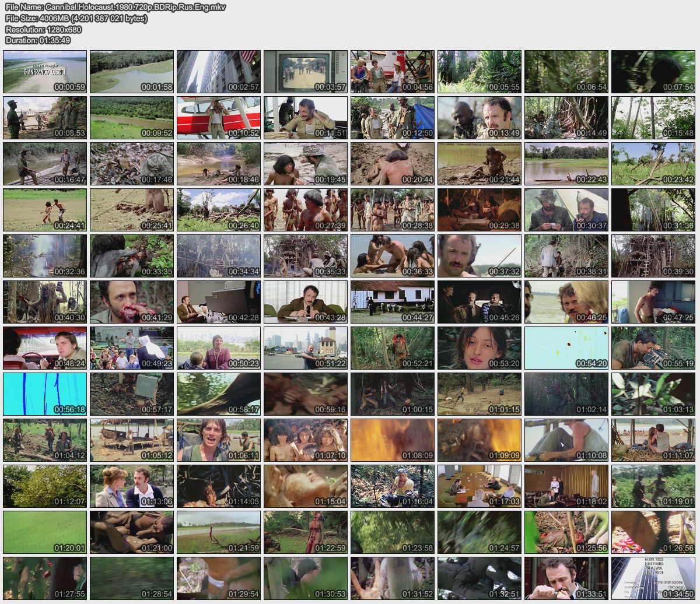Click the fire thumbnail stamped 01:08:09
Viewport: 700px width, 604px height.
(x=393, y=440)
